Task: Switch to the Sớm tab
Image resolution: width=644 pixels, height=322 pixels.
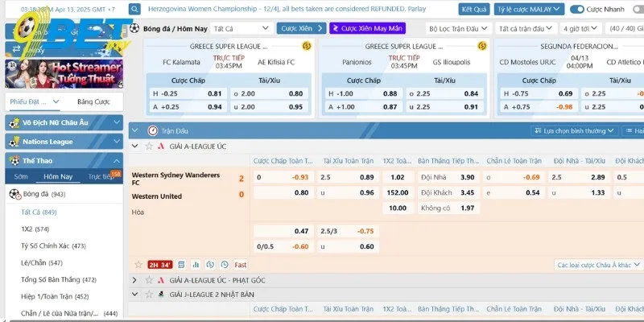Action: pos(21,176)
